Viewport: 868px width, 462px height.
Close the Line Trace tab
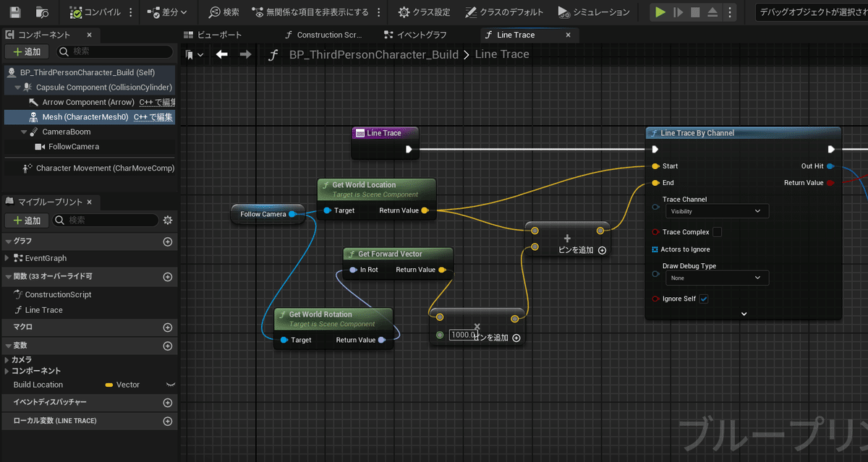pos(568,35)
